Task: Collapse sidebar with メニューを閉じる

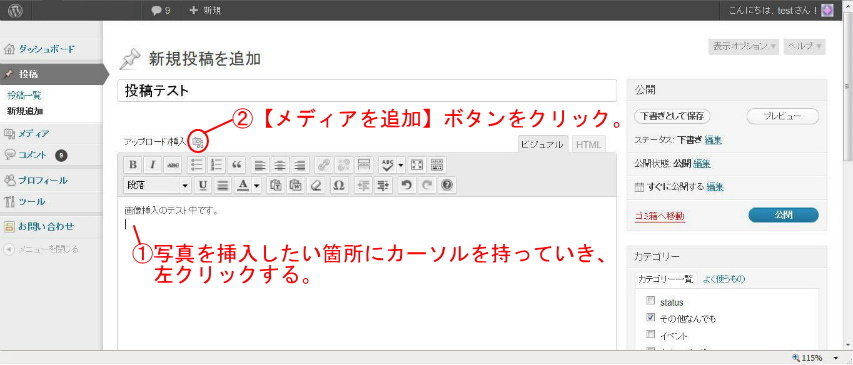Action: coord(41,250)
